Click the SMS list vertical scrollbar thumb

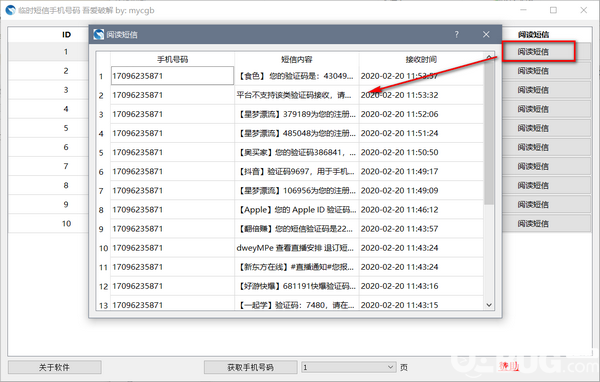tap(489, 133)
